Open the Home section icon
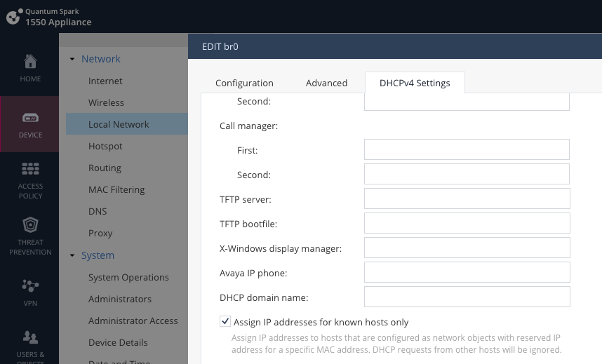Screen dimensions: 602x364 (30, 62)
